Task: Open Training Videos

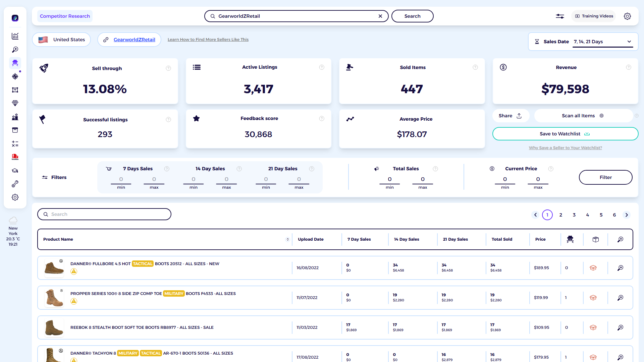Action: coord(594,16)
